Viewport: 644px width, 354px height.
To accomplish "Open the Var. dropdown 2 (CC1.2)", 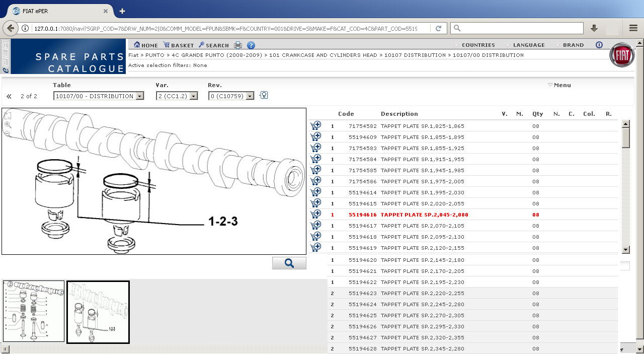I will click(177, 96).
